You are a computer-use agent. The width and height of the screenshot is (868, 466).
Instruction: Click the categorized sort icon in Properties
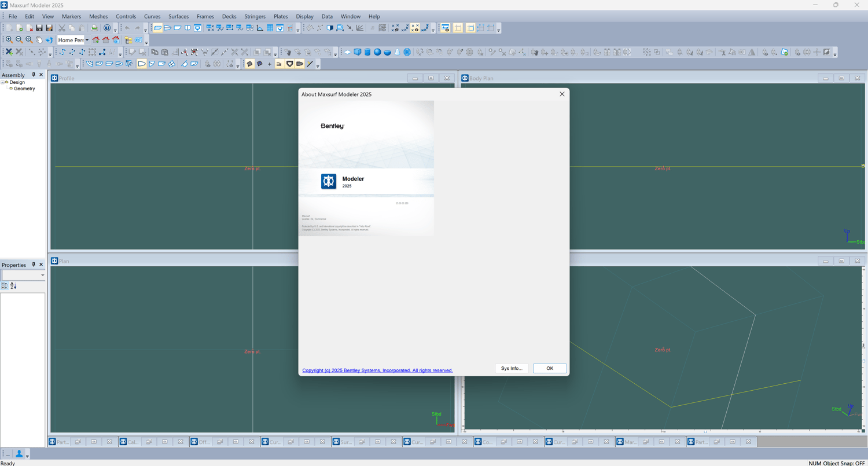point(5,286)
